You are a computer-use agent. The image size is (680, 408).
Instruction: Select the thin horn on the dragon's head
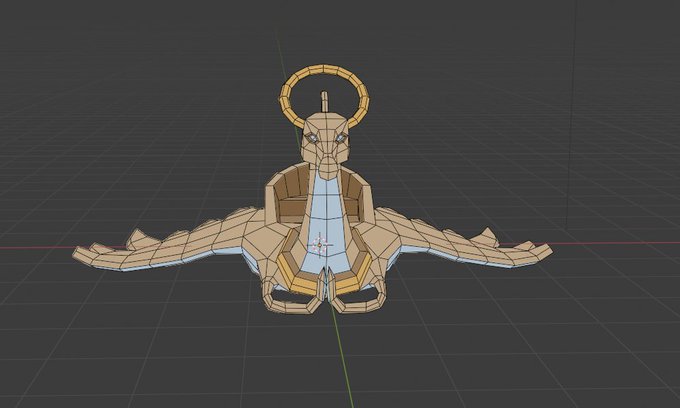point(324,101)
